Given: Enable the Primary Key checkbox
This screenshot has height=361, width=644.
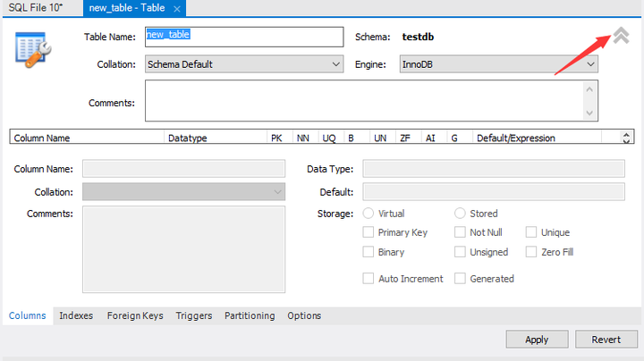Looking at the screenshot, I should [x=368, y=232].
